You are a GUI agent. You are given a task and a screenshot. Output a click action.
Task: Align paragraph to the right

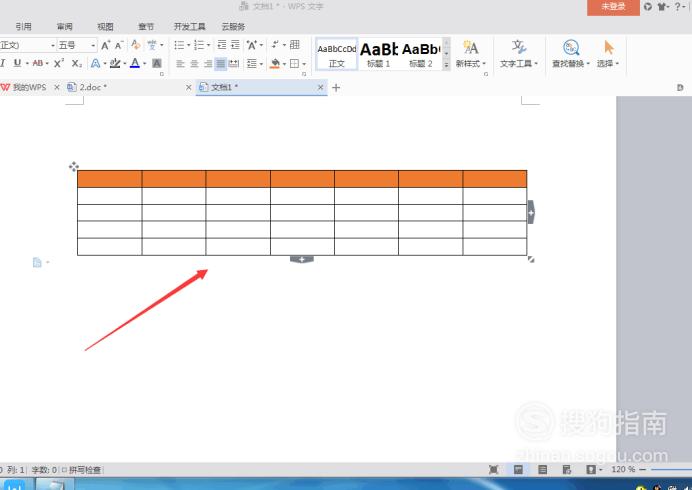tap(208, 64)
